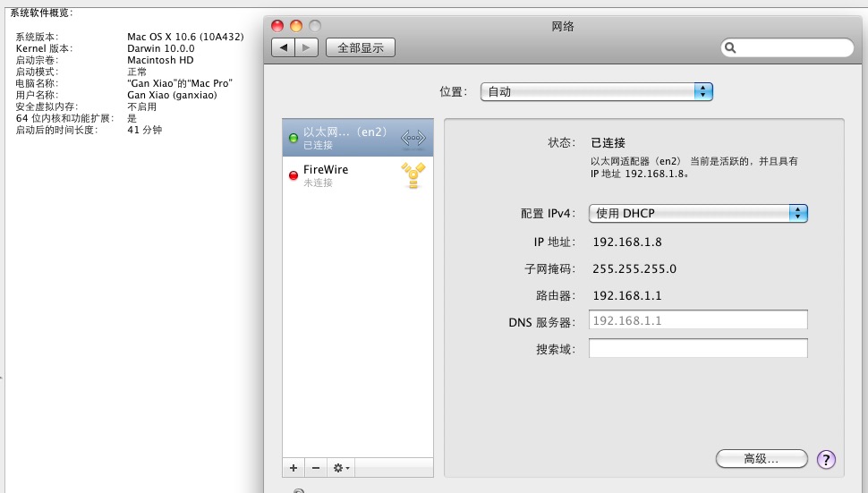
Task: Open the gear action menu below service list
Action: tap(341, 468)
